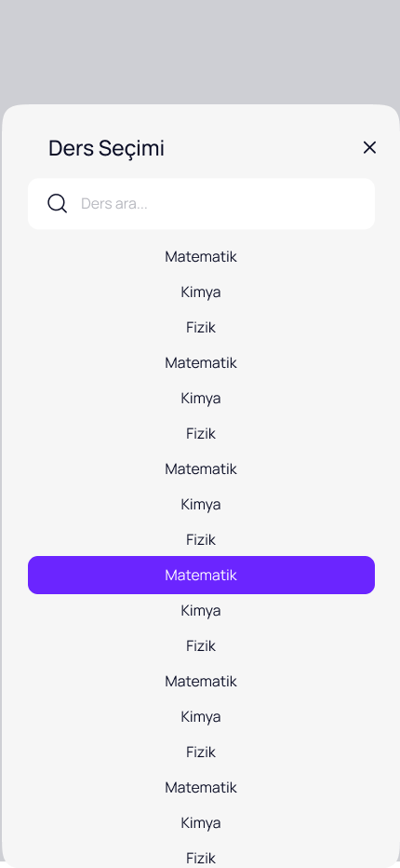This screenshot has width=400, height=868.
Task: Focus the 'Ders ara...' search field
Action: pos(201,204)
